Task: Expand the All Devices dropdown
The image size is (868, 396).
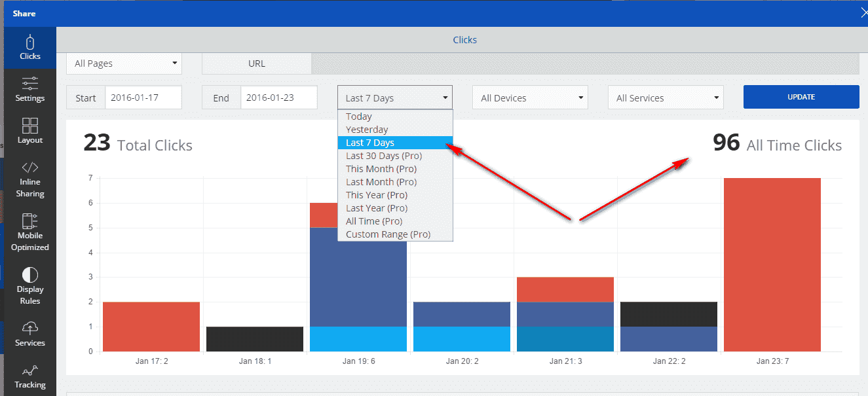Action: [530, 98]
